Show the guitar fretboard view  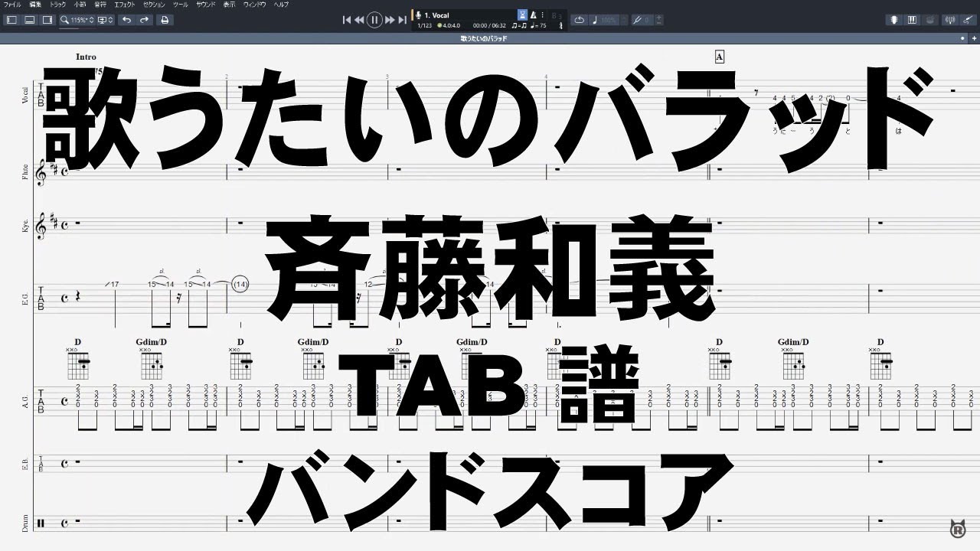point(894,20)
